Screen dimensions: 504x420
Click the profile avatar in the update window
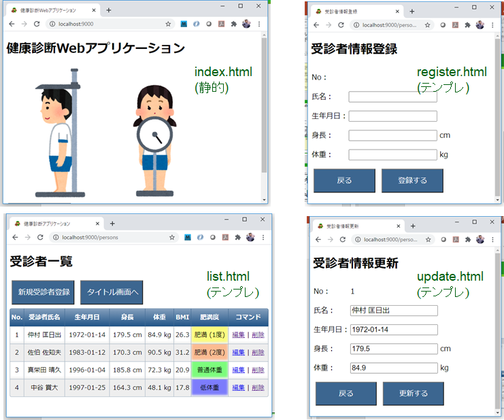tap(480, 239)
